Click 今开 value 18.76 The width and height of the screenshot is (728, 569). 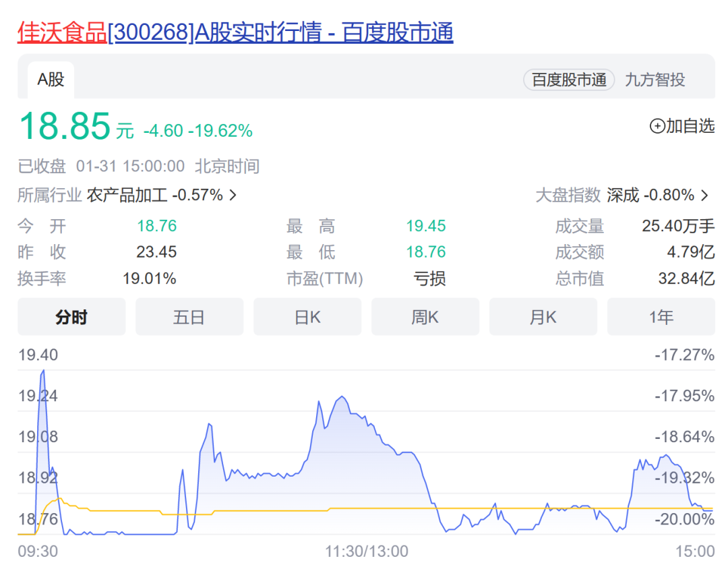click(x=156, y=226)
